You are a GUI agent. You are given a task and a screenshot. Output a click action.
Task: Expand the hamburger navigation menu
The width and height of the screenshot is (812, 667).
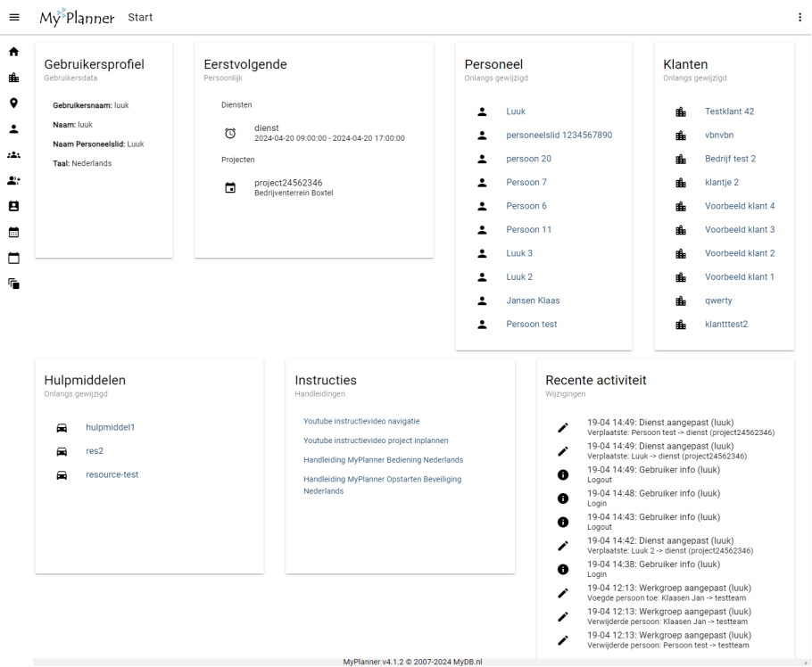point(13,16)
